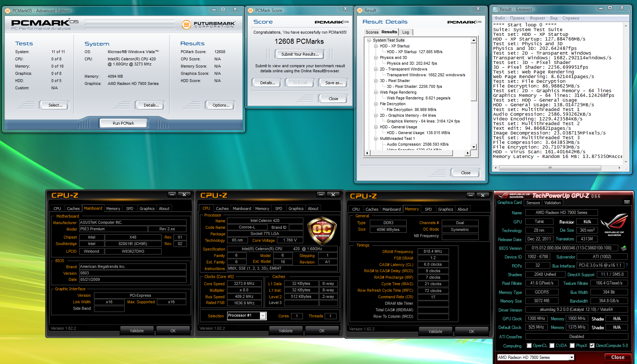Screen dimensions: 637x364
Task: Click the DRAM Frequency 818.4 MHz value
Action: [433, 251]
